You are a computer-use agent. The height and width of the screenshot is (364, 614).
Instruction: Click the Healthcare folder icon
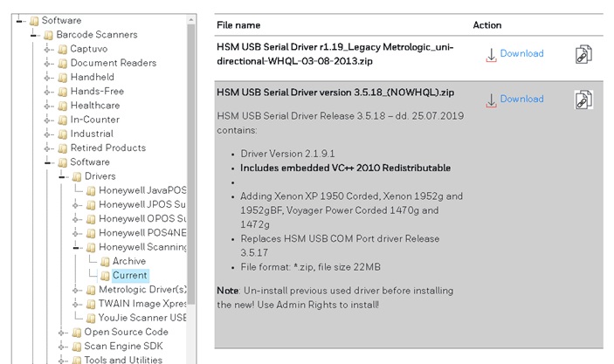click(x=62, y=106)
